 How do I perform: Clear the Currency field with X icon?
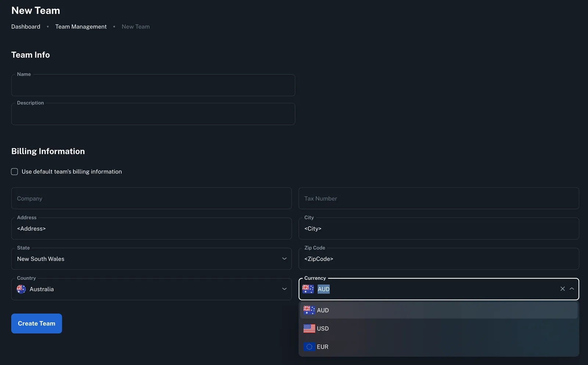pos(562,289)
